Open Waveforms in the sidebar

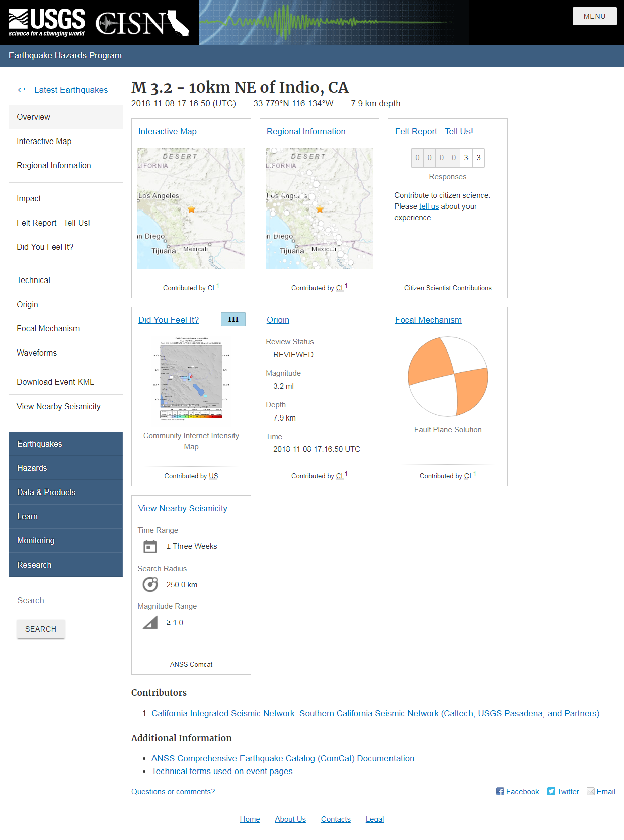65,353
